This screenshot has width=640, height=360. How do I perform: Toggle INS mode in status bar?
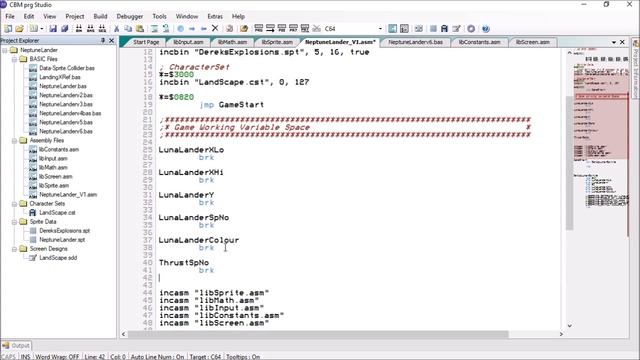tap(25, 357)
